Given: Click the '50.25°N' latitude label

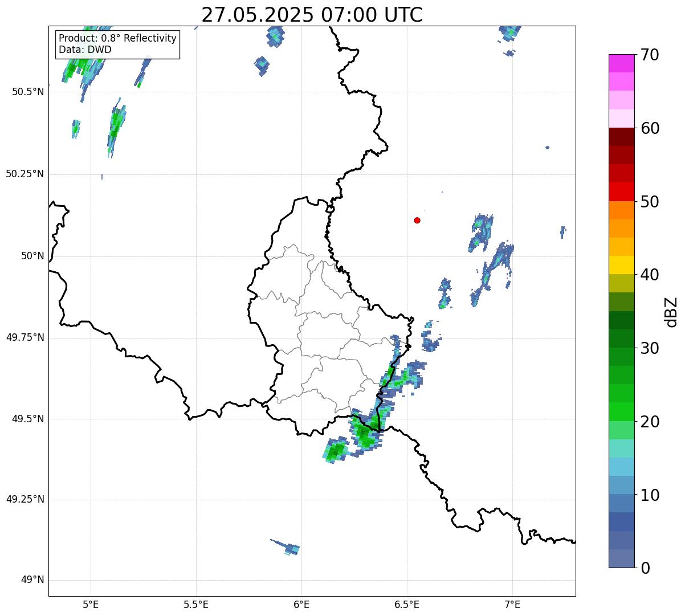Looking at the screenshot, I should coord(25,174).
